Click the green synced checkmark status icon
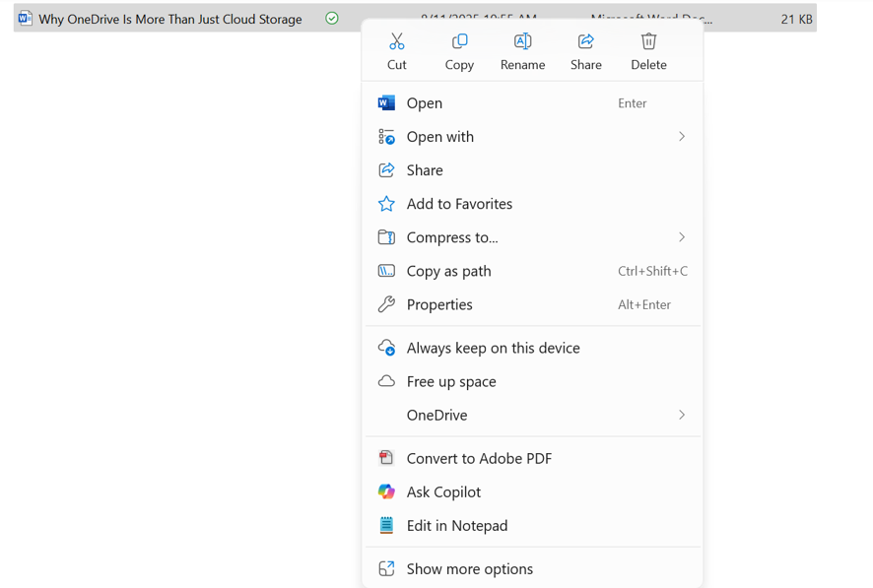873x588 pixels. 332,19
